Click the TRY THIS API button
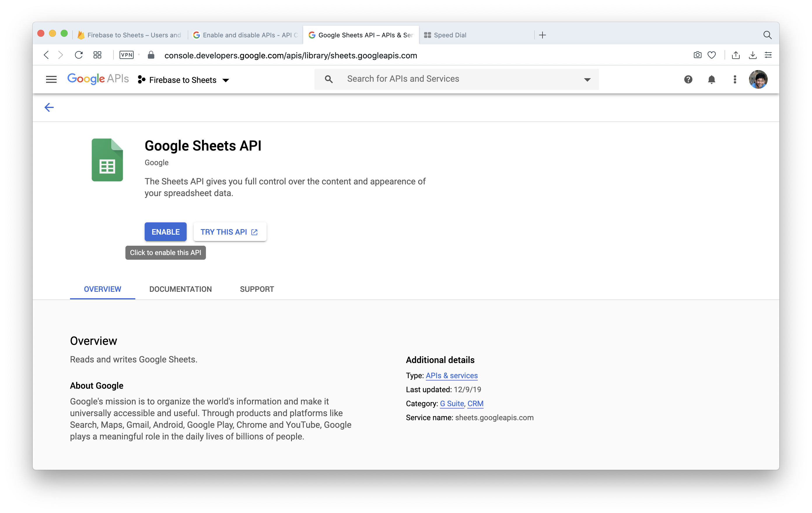812x513 pixels. click(x=230, y=232)
